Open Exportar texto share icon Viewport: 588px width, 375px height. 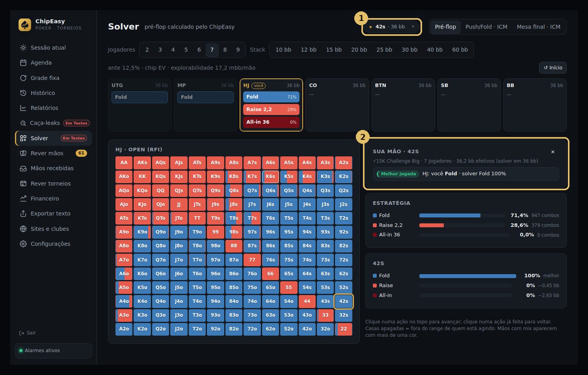point(23,214)
